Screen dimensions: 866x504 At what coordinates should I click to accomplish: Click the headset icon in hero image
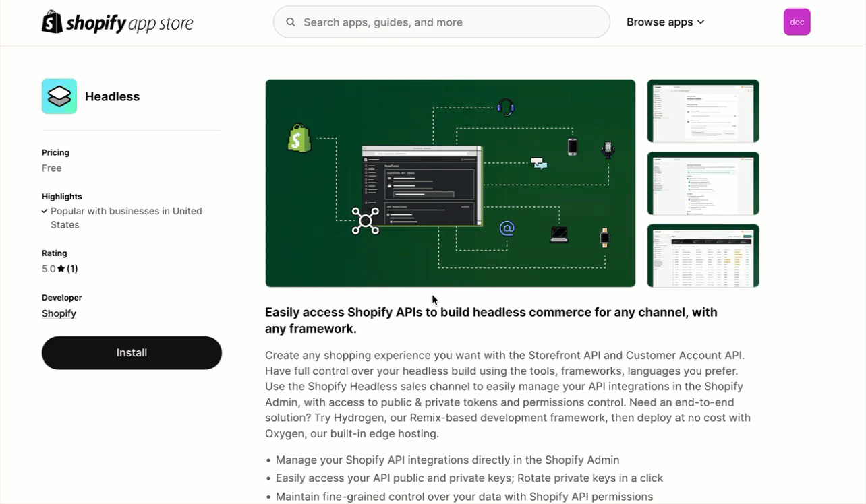coord(505,106)
